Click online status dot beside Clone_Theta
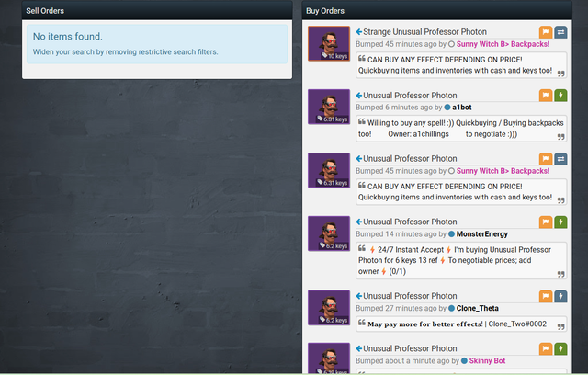This screenshot has width=588, height=375. (451, 308)
